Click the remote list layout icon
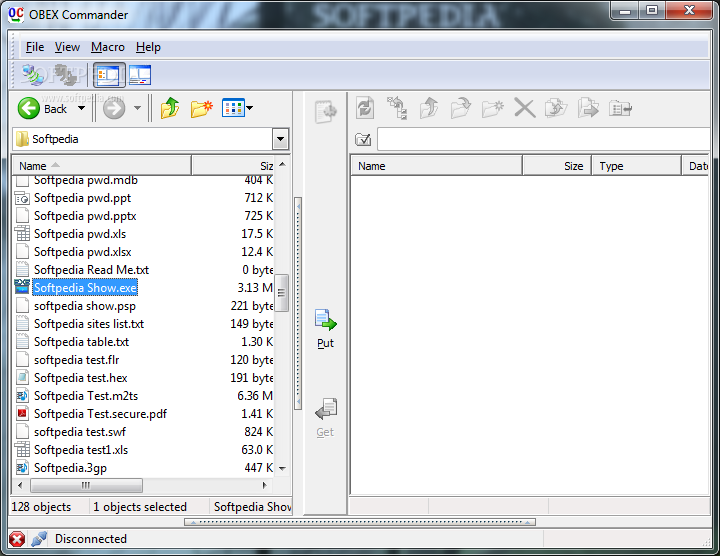 pos(620,108)
